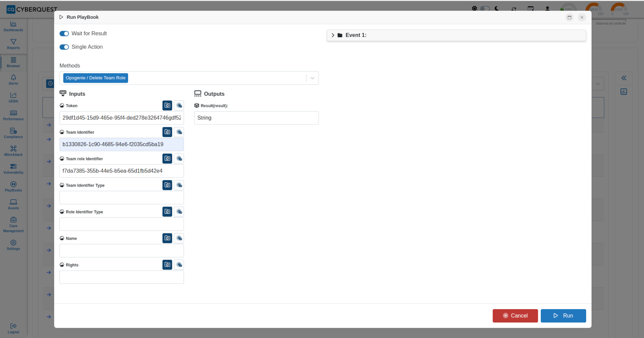Click the light icon button beside Role Identifier Type
This screenshot has height=338, width=644.
(179, 212)
